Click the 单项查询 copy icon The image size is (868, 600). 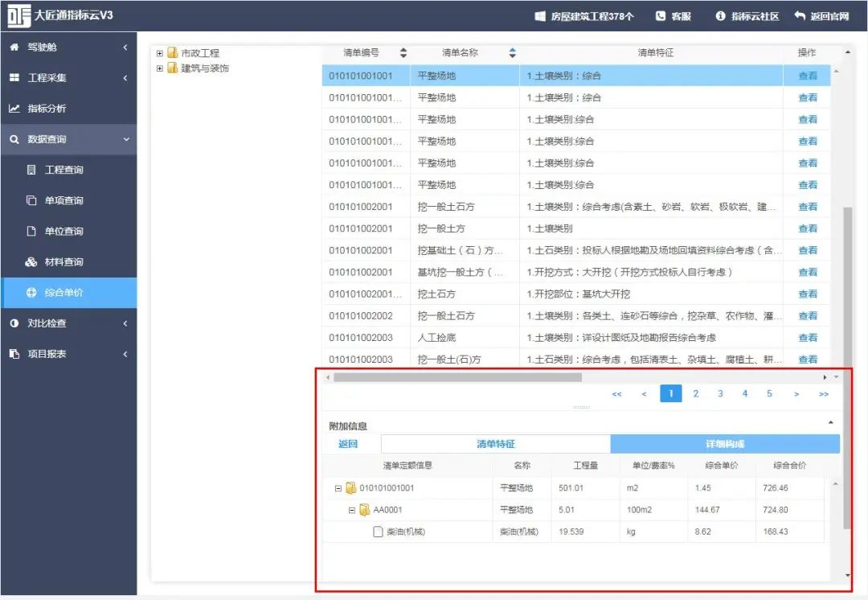[x=31, y=200]
